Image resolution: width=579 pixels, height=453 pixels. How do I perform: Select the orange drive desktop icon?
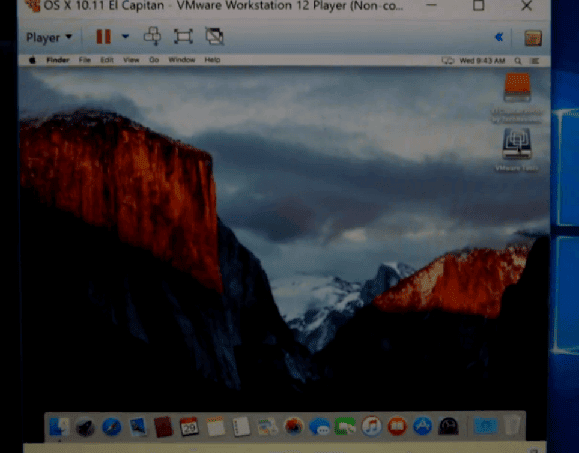(517, 87)
